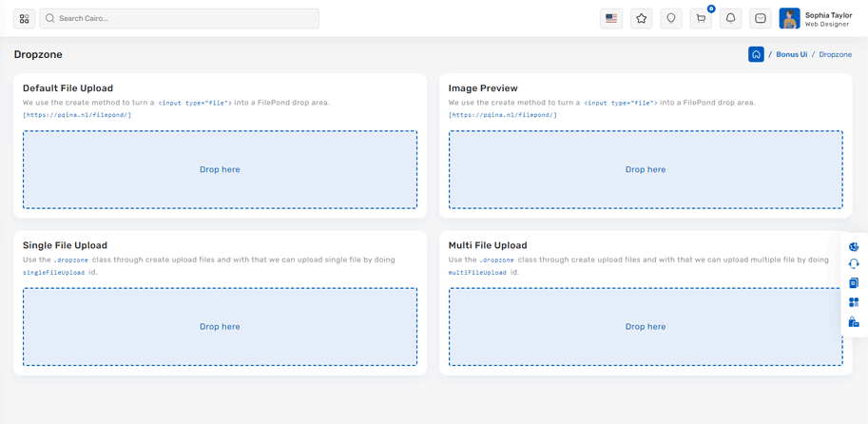
Task: Click the home breadcrumb icon
Action: [x=756, y=54]
